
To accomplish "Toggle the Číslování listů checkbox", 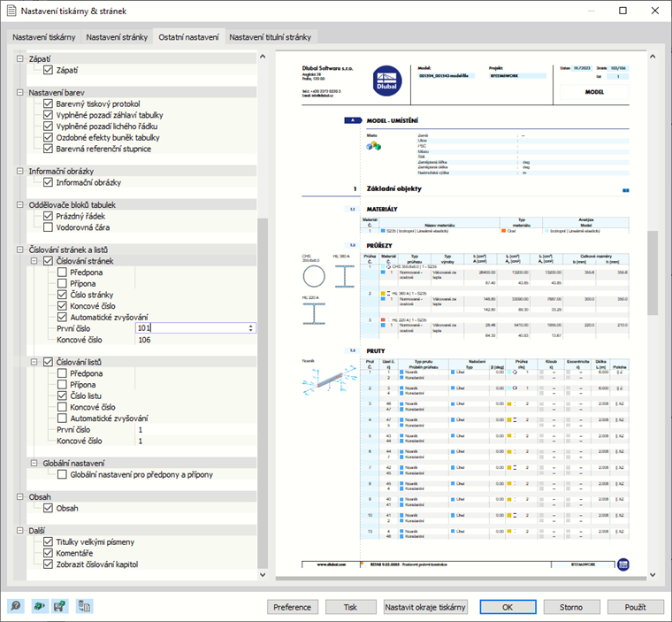I will coord(48,362).
